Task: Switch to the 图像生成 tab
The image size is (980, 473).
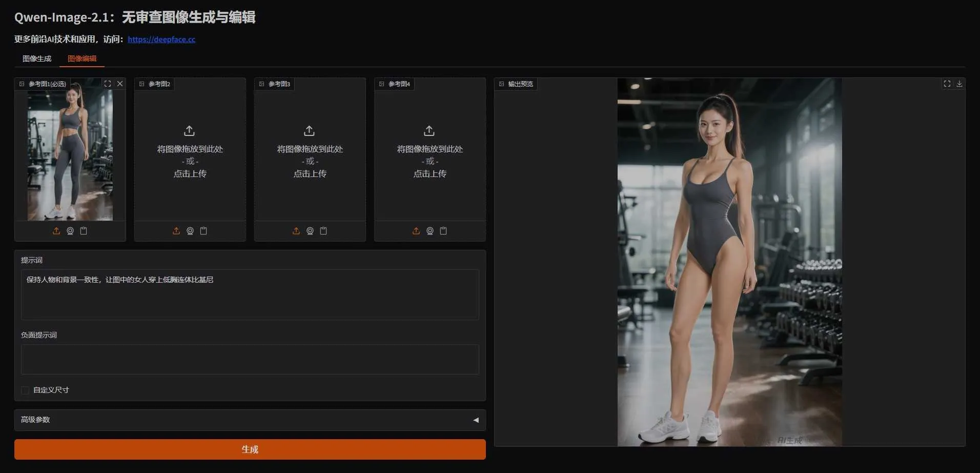Action: coord(37,58)
